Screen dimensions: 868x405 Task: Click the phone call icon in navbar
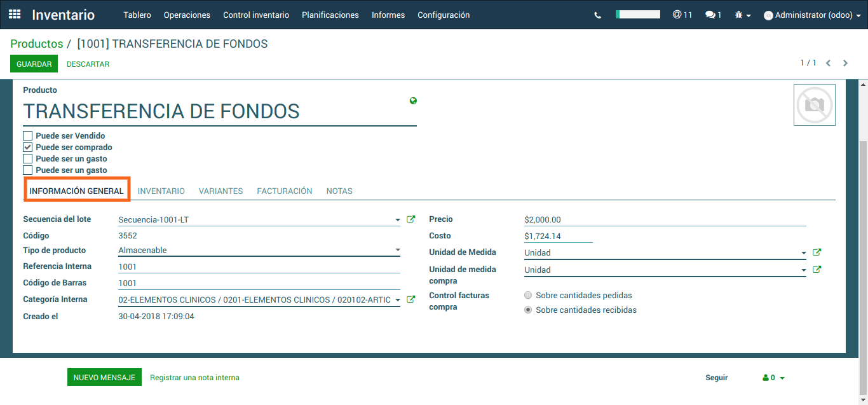pyautogui.click(x=597, y=15)
